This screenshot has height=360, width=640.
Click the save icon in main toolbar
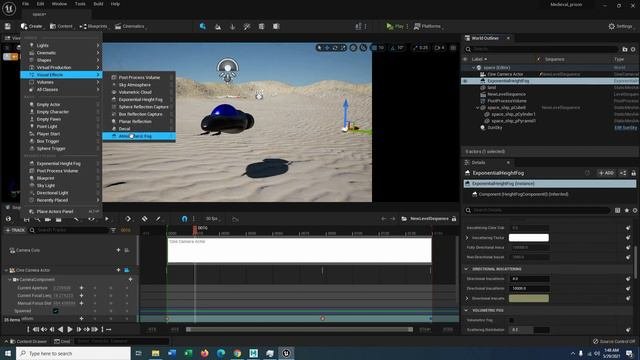(x=8, y=26)
